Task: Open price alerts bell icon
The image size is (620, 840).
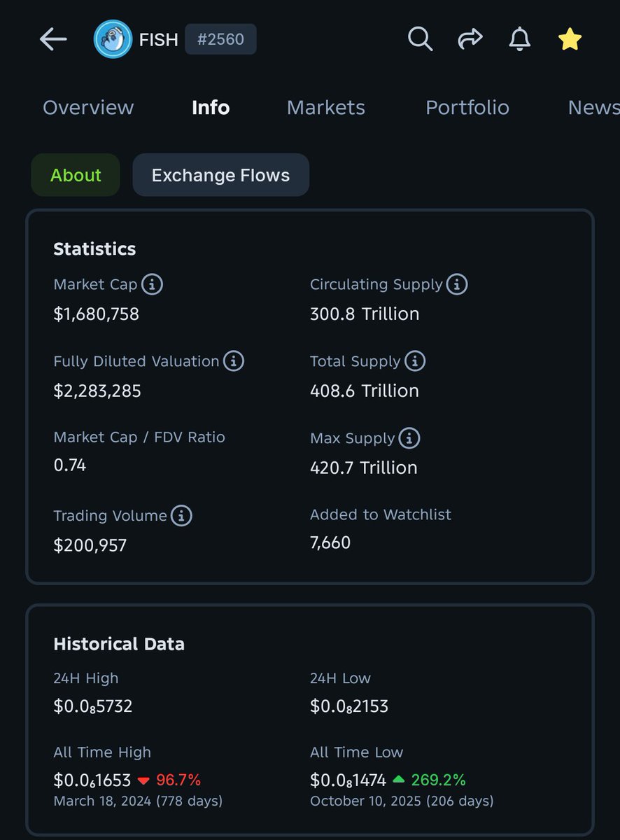Action: coord(519,39)
